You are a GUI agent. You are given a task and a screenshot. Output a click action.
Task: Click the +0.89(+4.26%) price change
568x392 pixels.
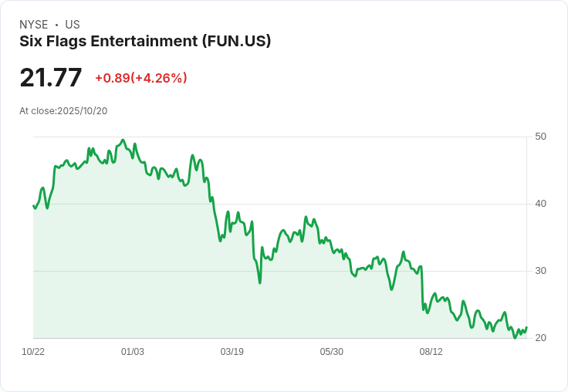click(141, 78)
